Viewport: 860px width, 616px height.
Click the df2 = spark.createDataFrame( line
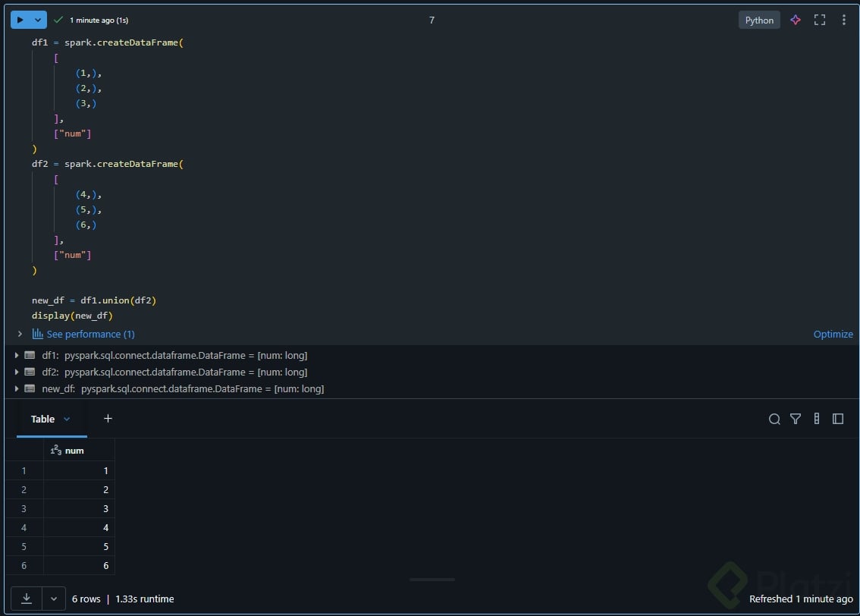coord(108,164)
